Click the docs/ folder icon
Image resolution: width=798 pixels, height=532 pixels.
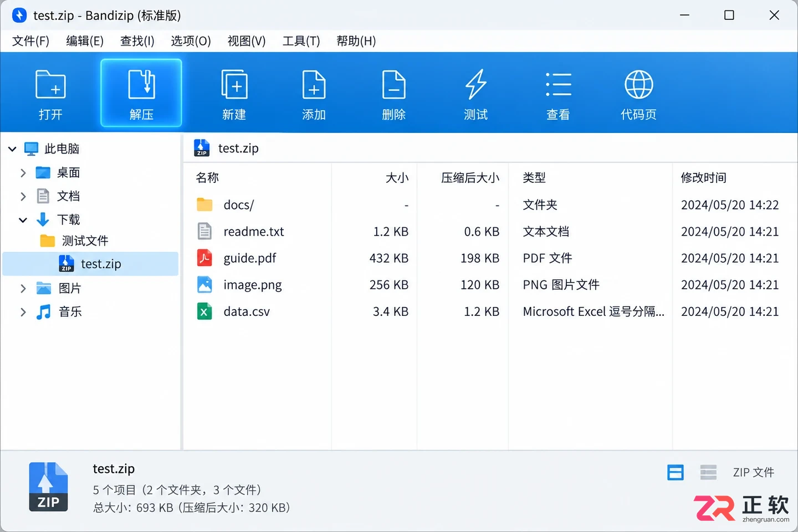point(204,204)
